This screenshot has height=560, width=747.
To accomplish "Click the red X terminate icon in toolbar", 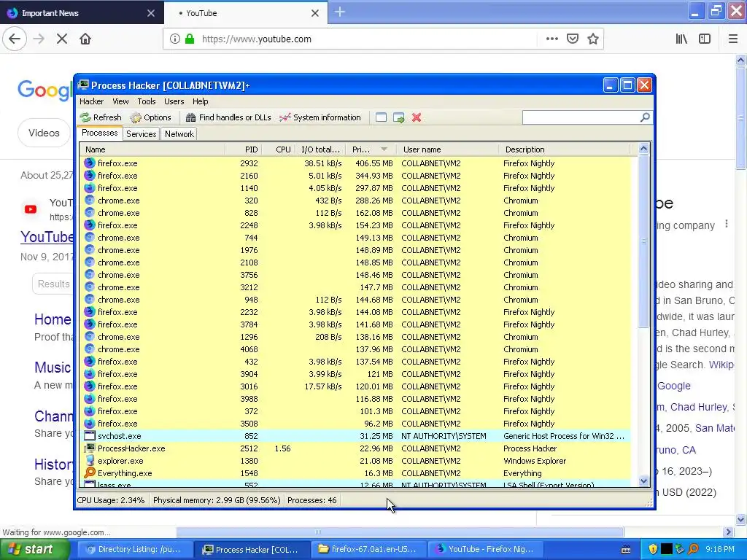I will [417, 117].
